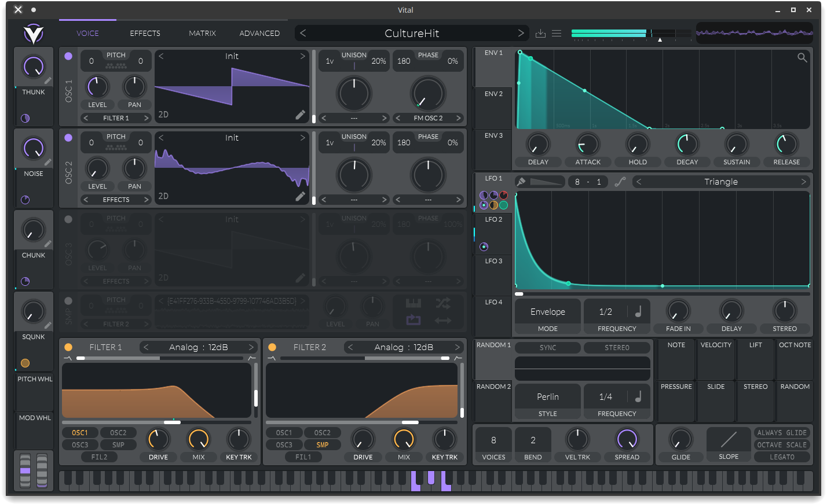Disable oscillator 2 power button

68,138
